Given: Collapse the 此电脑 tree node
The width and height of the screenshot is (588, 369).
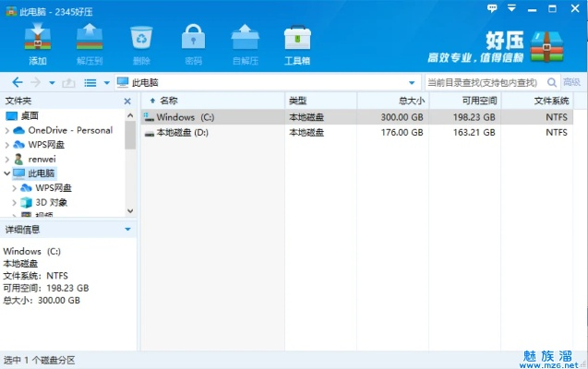Looking at the screenshot, I should pyautogui.click(x=6, y=173).
